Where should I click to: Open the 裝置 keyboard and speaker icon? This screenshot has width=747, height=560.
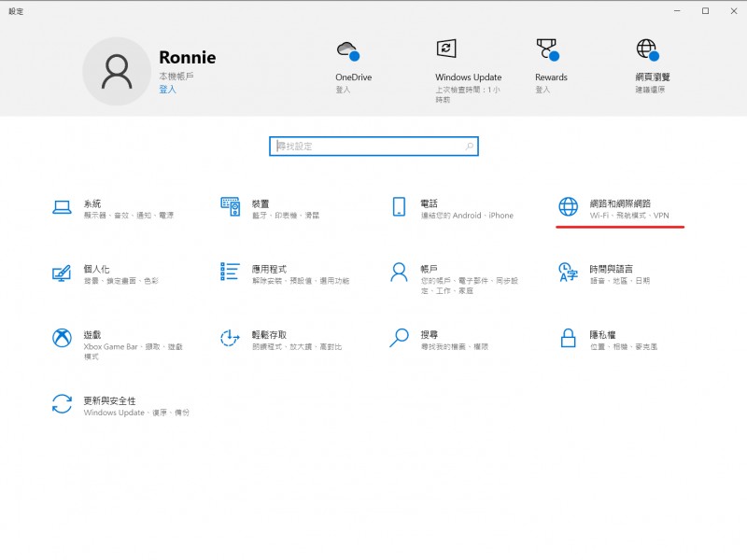[230, 206]
